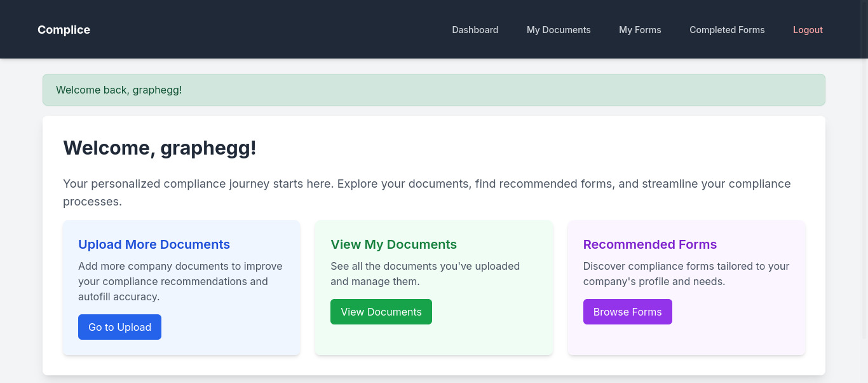Go to My Documents in navbar

(559, 30)
